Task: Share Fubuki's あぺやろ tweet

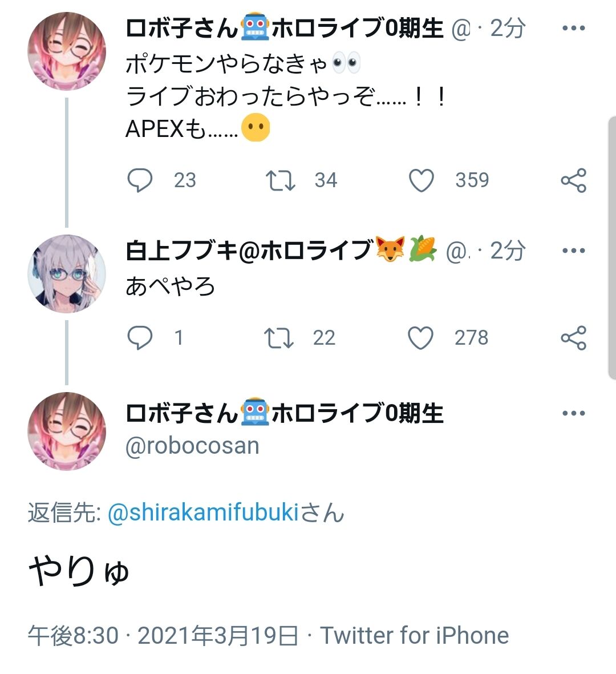Action: [x=573, y=338]
